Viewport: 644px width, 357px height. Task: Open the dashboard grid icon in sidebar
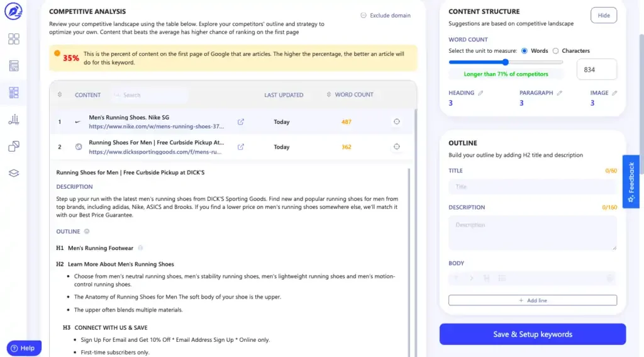[14, 39]
